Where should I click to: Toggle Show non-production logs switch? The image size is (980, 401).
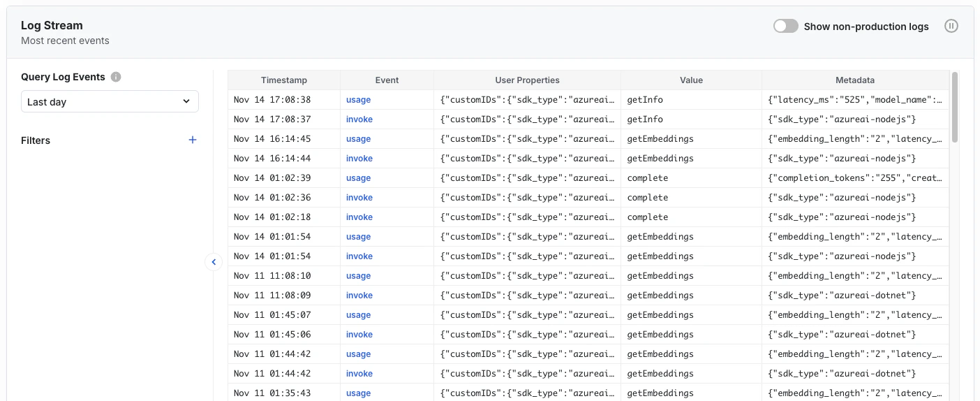[x=785, y=26]
